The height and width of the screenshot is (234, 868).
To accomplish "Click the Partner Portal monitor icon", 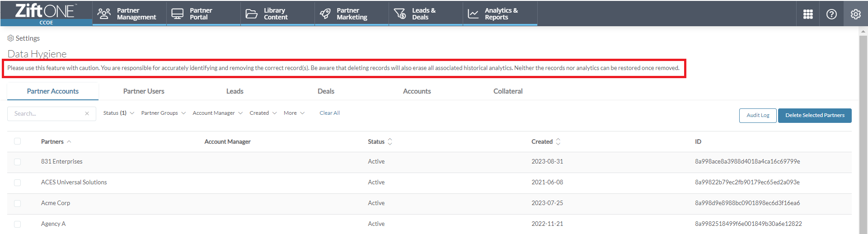I will (x=178, y=14).
